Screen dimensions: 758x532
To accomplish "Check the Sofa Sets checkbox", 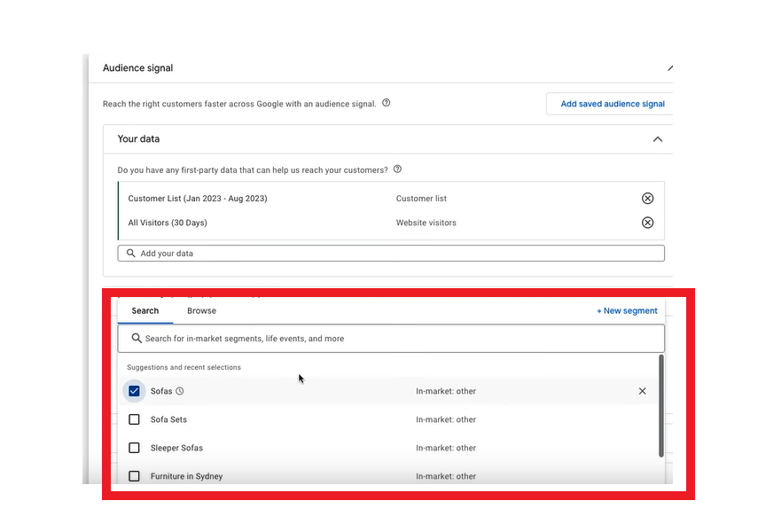I will tap(135, 419).
